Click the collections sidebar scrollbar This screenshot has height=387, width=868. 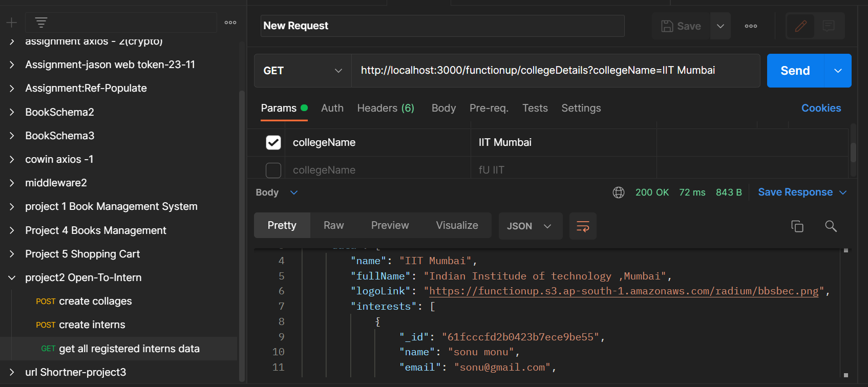click(x=242, y=235)
